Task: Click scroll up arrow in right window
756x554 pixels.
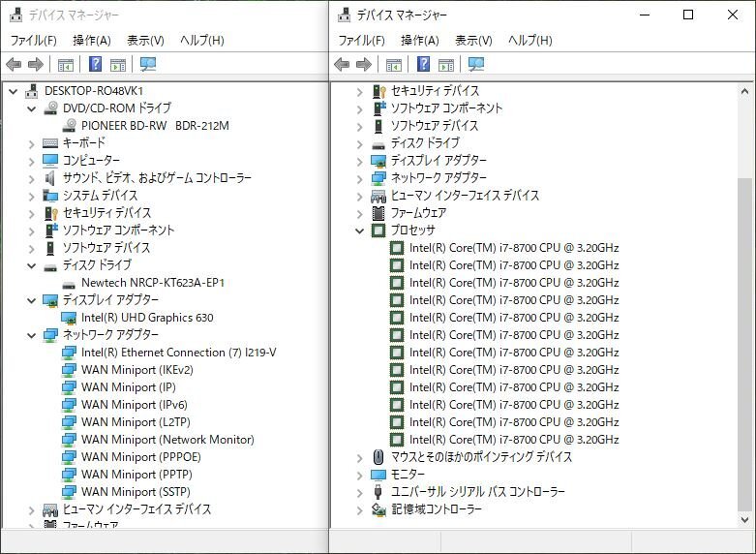Action: [x=744, y=91]
